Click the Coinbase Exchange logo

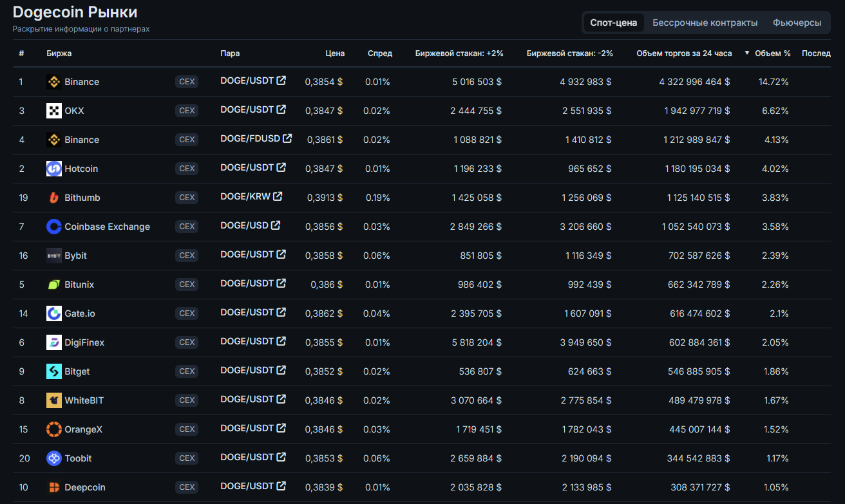[x=54, y=227]
